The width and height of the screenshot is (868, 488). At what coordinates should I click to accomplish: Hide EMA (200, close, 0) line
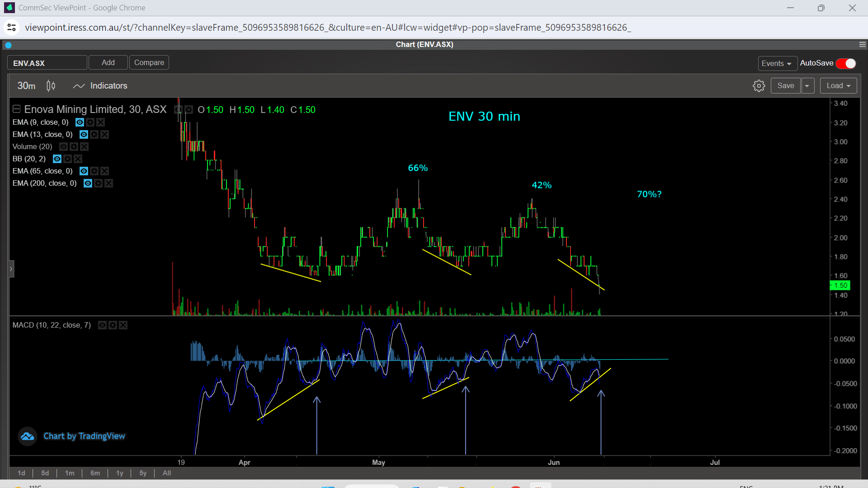(88, 183)
